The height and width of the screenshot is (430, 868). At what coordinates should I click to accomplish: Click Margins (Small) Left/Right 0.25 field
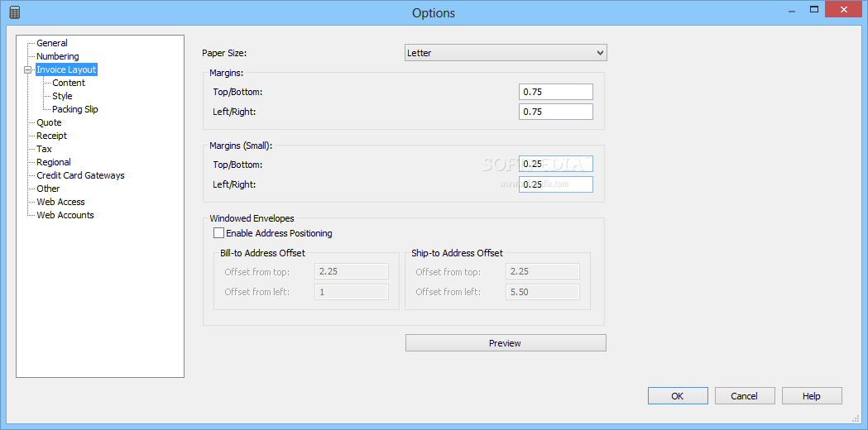[556, 184]
